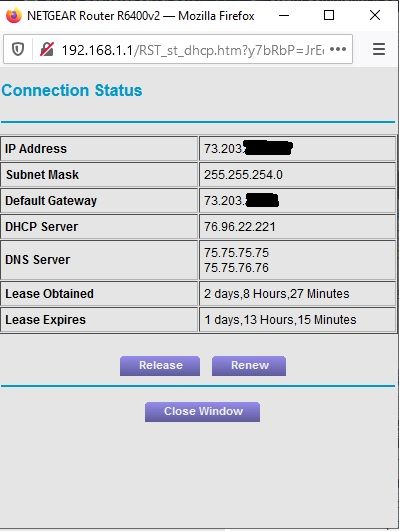Click the IP Address label cell
399x531 pixels.
tap(99, 149)
